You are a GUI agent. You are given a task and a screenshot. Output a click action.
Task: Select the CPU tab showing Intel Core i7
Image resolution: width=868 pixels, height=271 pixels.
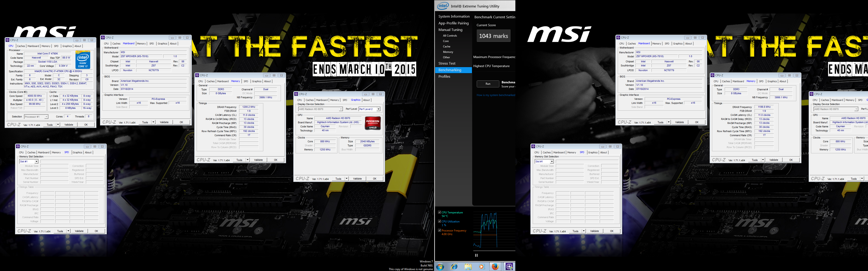[11, 46]
